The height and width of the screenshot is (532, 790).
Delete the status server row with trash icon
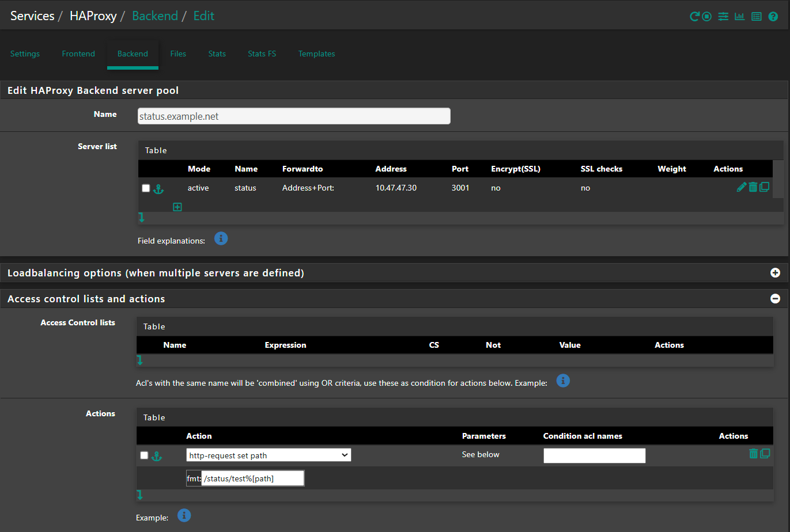[x=753, y=187]
